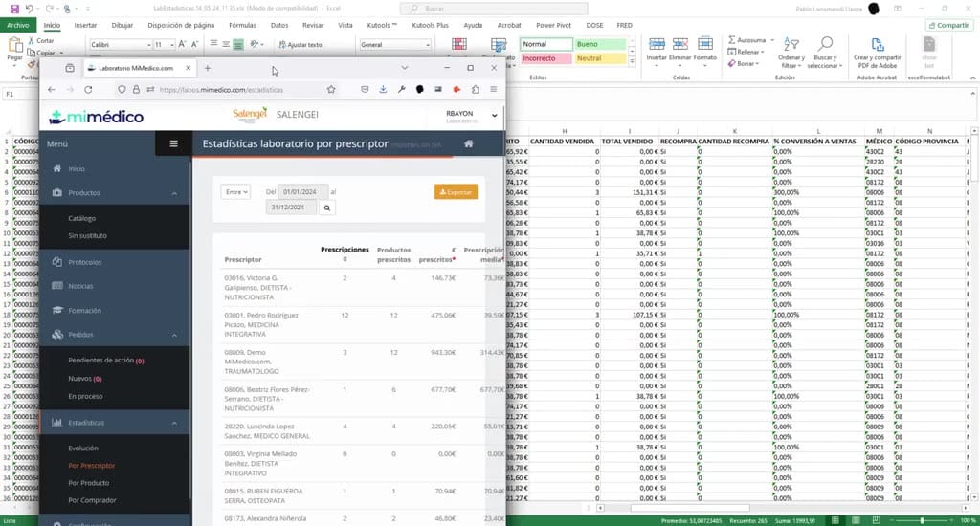Apply the Incorrecto cell style swatch

tap(546, 58)
